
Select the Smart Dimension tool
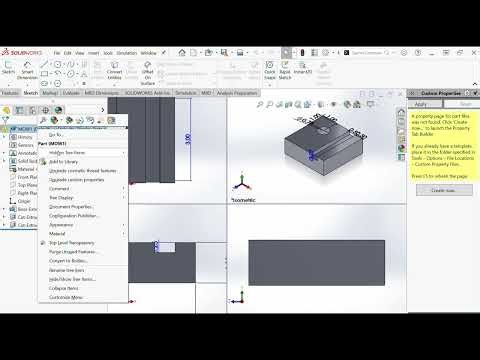coord(27,70)
